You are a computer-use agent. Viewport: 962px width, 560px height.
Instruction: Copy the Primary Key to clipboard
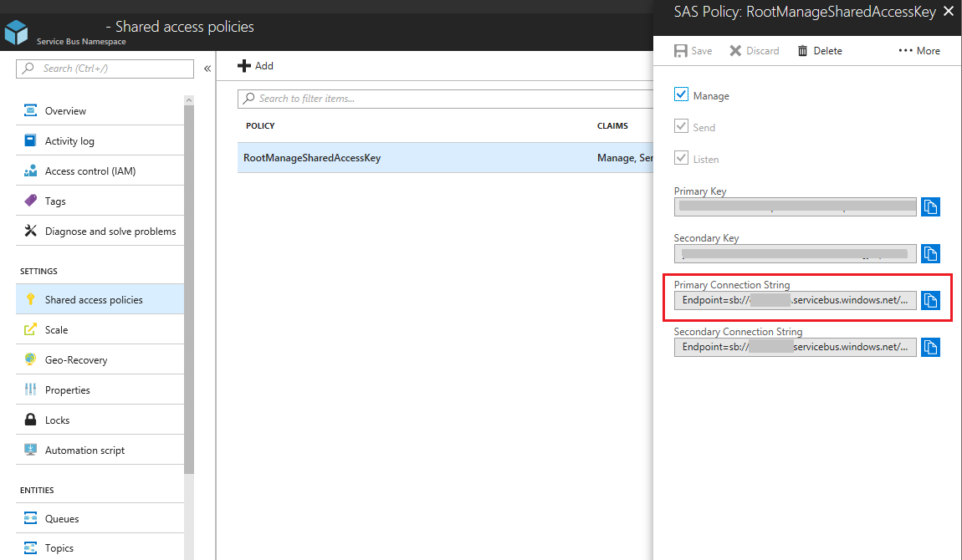(x=930, y=207)
